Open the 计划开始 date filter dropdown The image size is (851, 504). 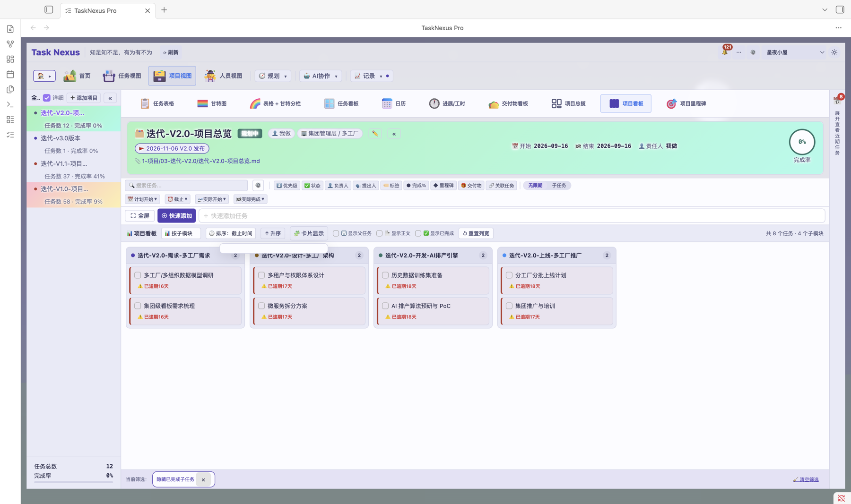coord(142,199)
